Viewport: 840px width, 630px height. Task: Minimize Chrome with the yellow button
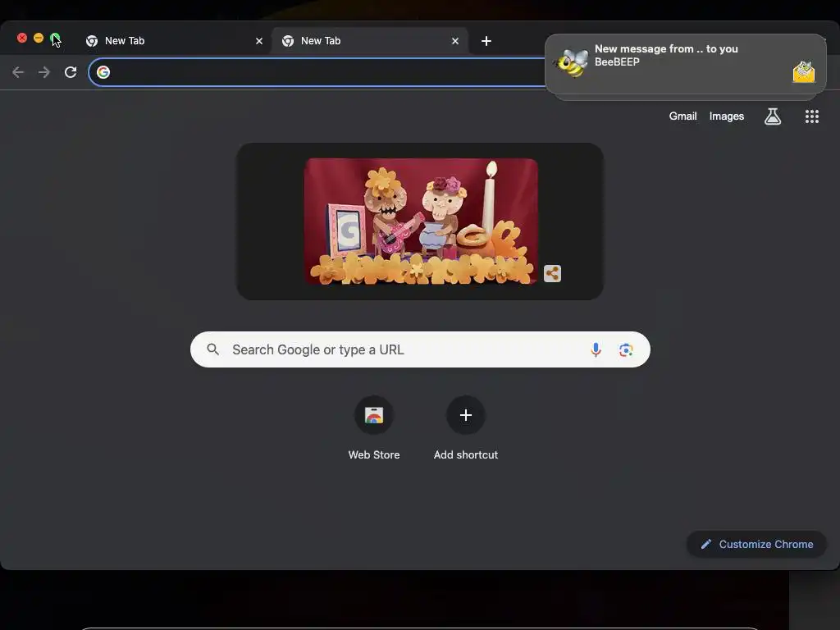[x=39, y=38]
